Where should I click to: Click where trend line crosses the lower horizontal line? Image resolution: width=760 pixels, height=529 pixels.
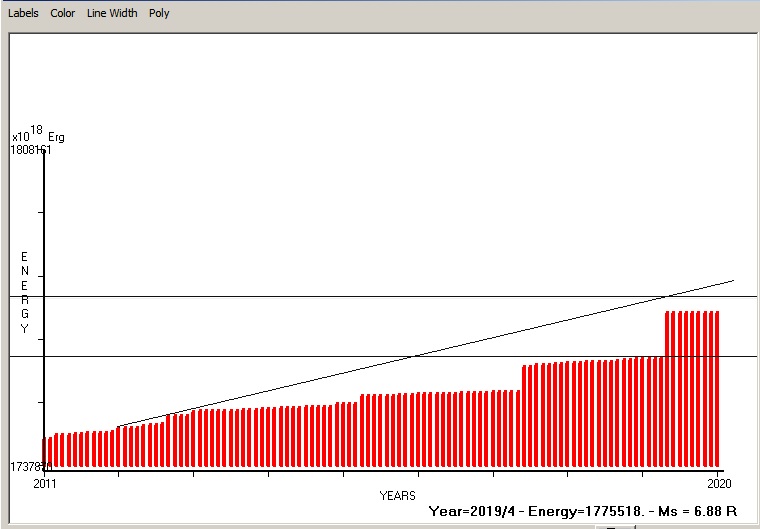(414, 356)
